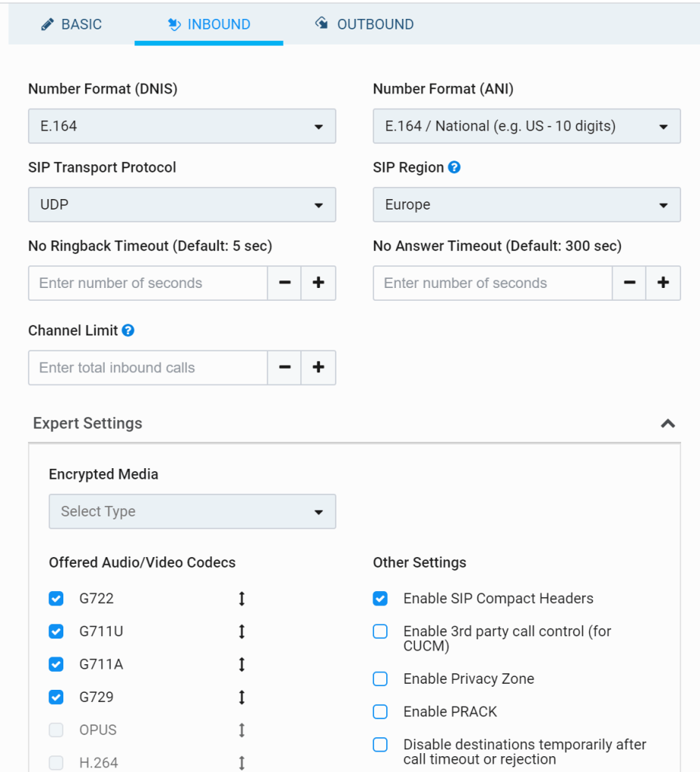Enable the PRACK checkbox
700x772 pixels.
click(x=381, y=712)
